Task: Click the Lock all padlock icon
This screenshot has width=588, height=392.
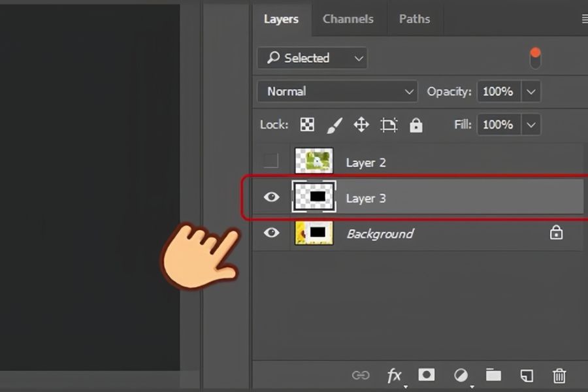Action: (416, 125)
